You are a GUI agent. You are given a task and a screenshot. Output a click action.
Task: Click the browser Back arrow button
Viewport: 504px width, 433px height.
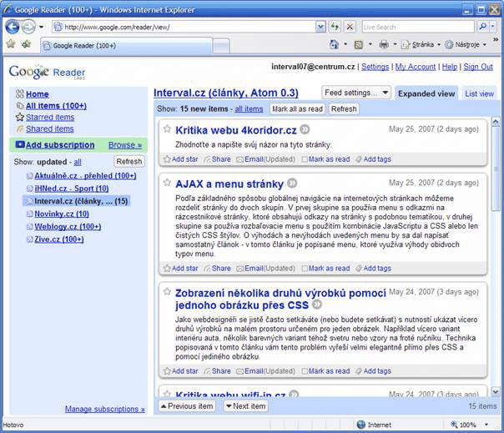(13, 27)
